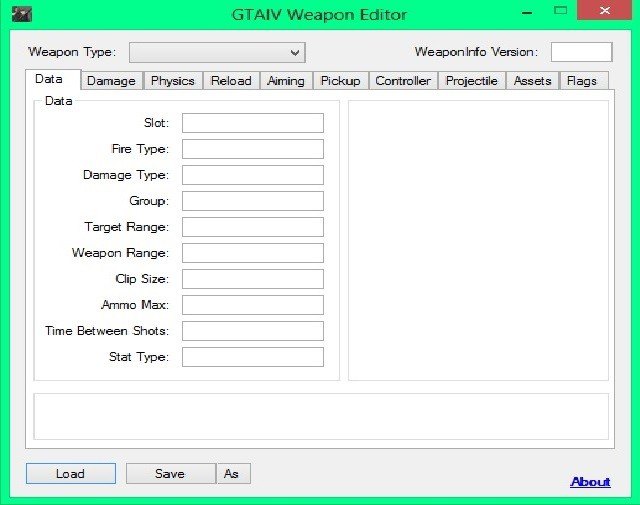Image resolution: width=640 pixels, height=505 pixels.
Task: Switch to the Flags tab
Action: (581, 81)
